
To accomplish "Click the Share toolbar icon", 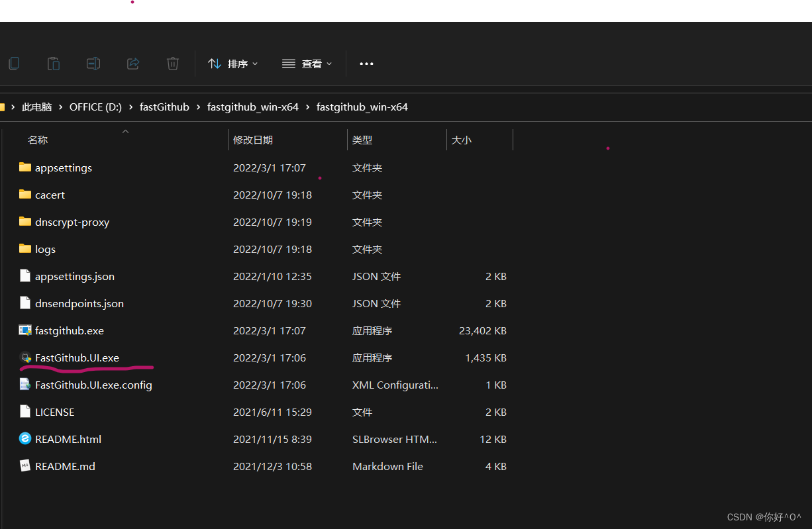I will [133, 64].
